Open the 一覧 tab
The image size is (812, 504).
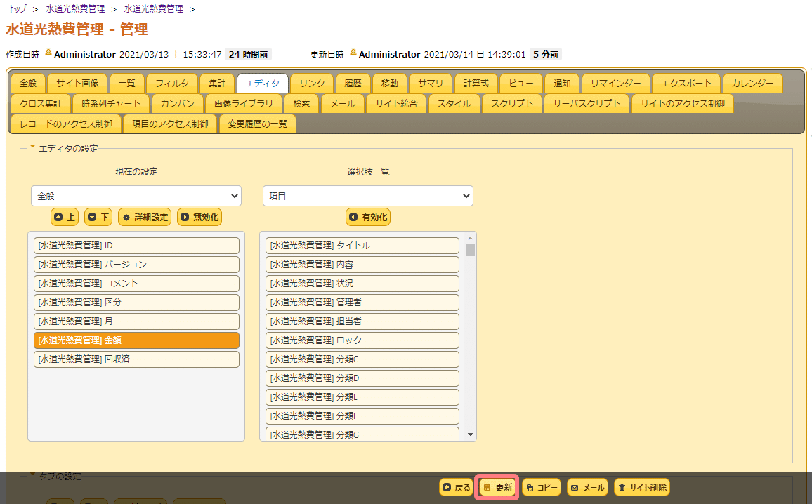127,84
